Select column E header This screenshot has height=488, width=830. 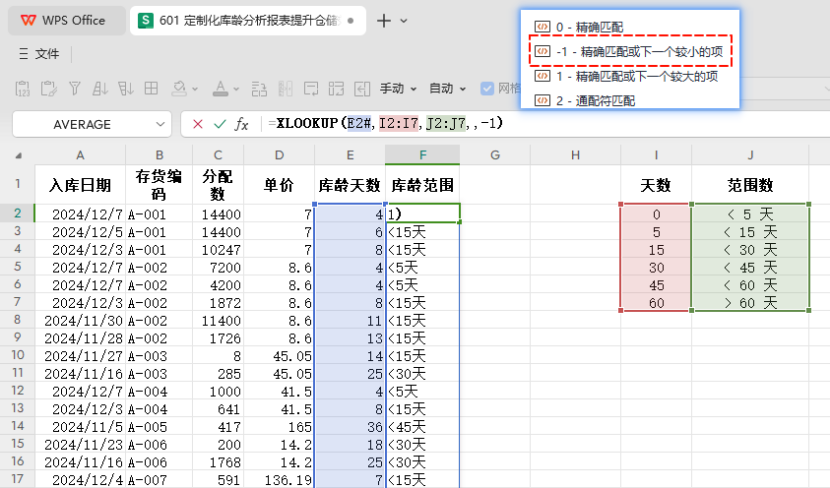click(350, 155)
